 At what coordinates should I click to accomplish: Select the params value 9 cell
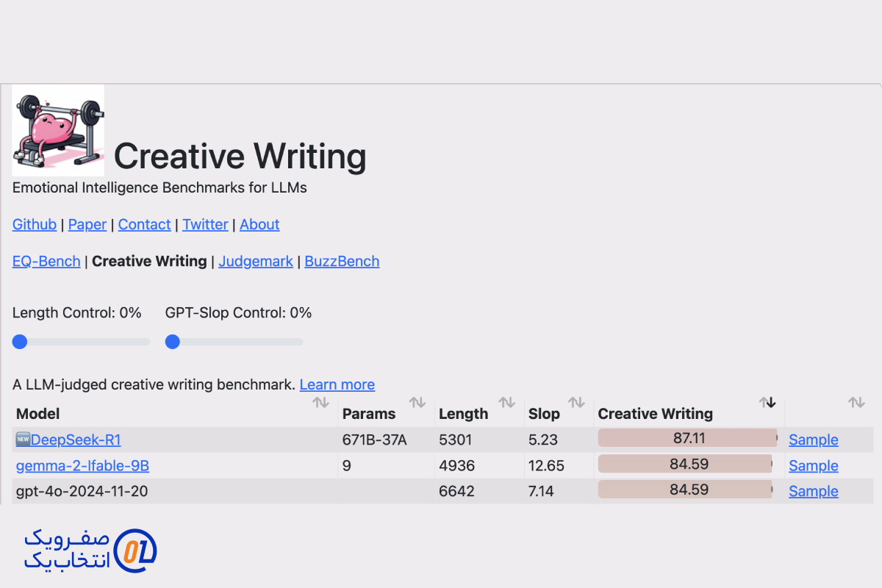pos(346,465)
